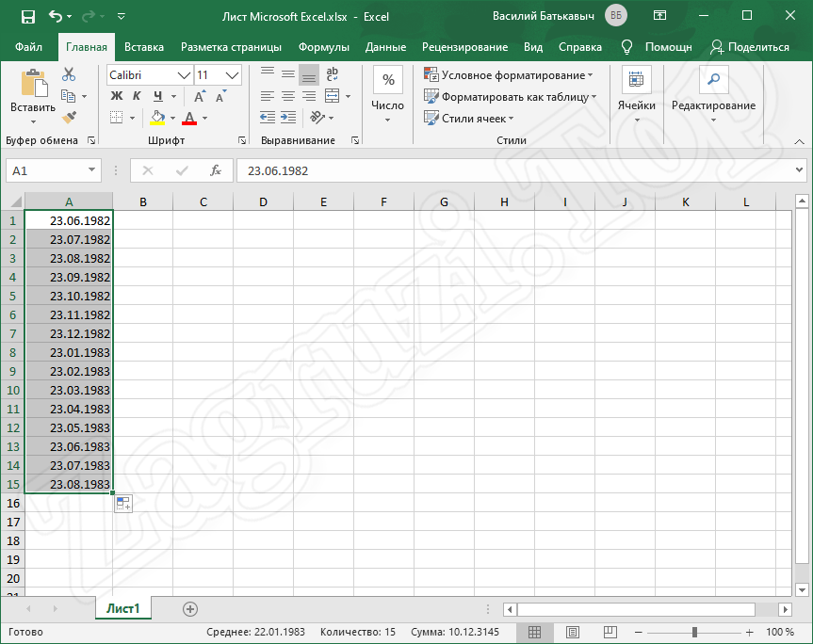Select the Format Painter brush
Screen dimensions: 813x644
[x=69, y=117]
